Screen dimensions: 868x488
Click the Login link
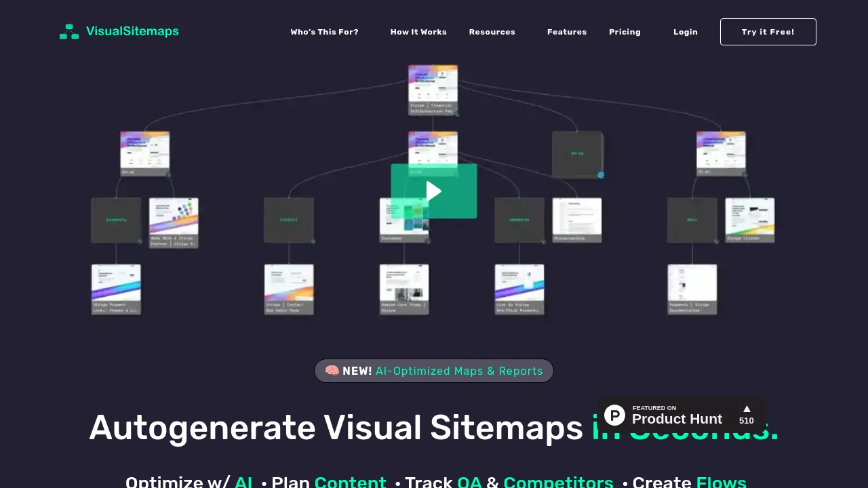point(686,32)
